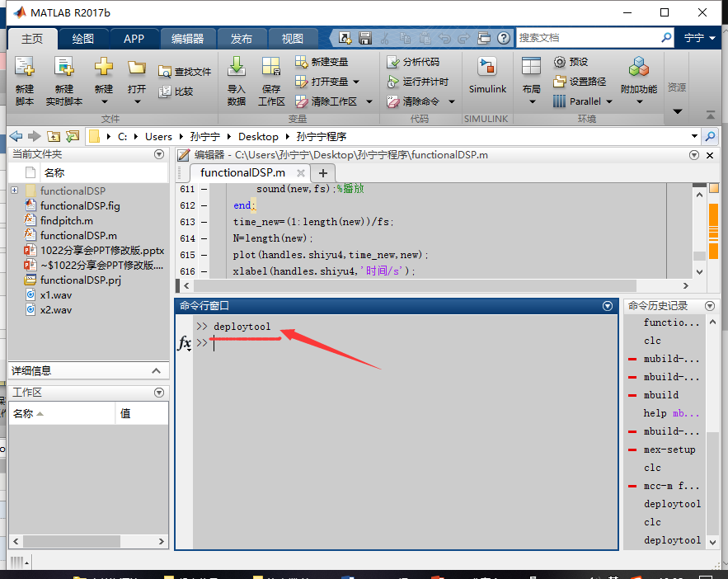Select findpitch.m file
The width and height of the screenshot is (728, 579).
pos(67,220)
